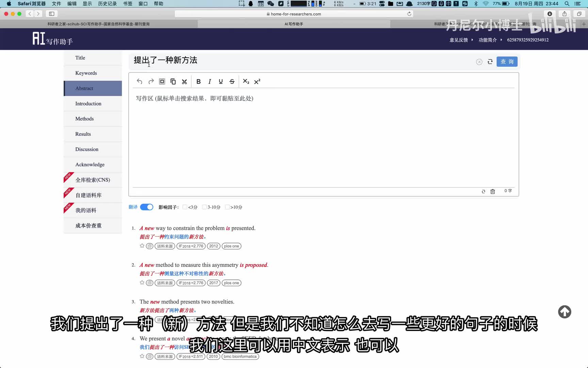Select Introduction in the left sidebar
Image resolution: width=588 pixels, height=368 pixels.
(x=88, y=104)
